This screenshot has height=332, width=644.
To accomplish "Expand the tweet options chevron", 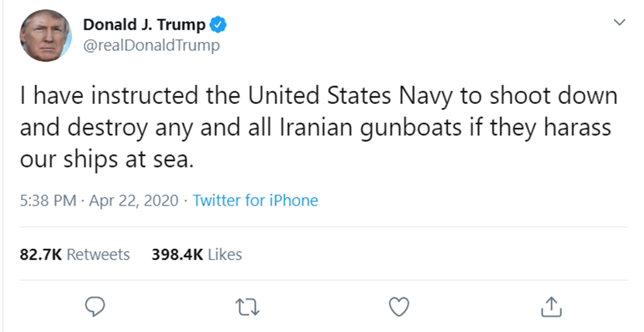I will pyautogui.click(x=619, y=24).
